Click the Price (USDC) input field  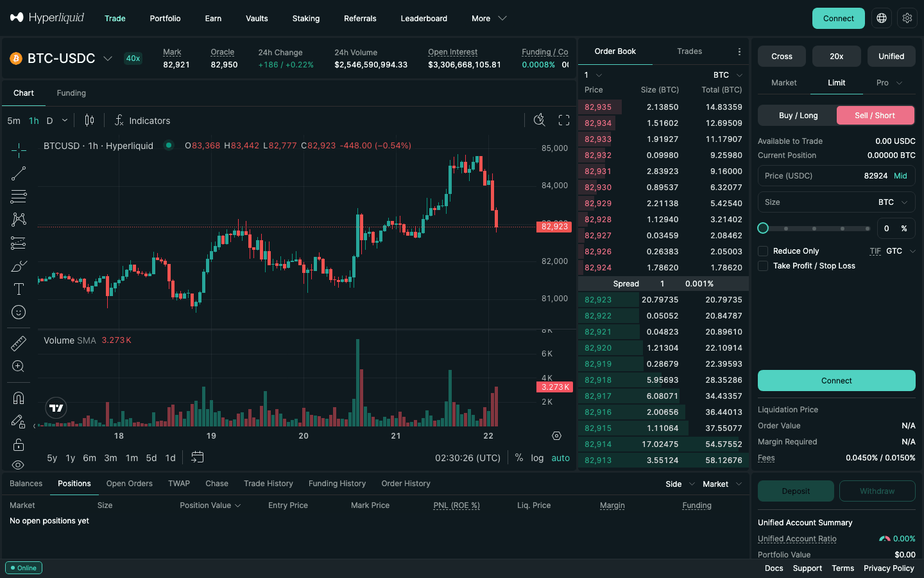[x=837, y=176]
